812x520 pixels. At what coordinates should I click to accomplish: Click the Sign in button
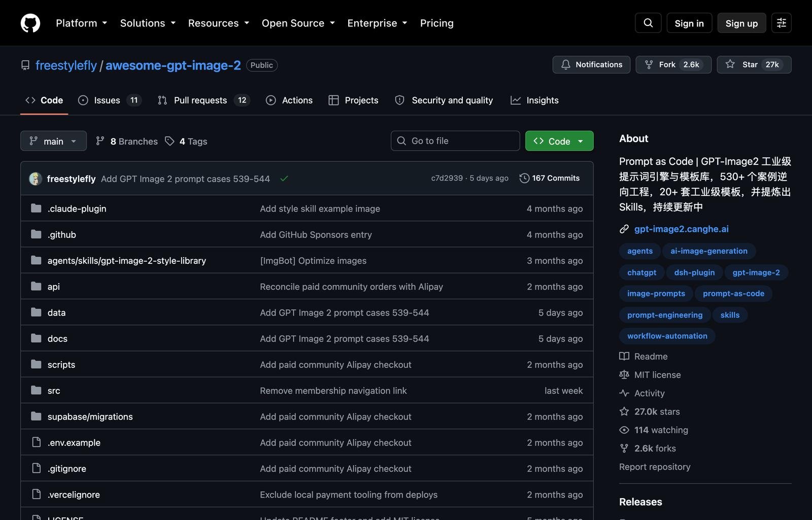pos(689,23)
